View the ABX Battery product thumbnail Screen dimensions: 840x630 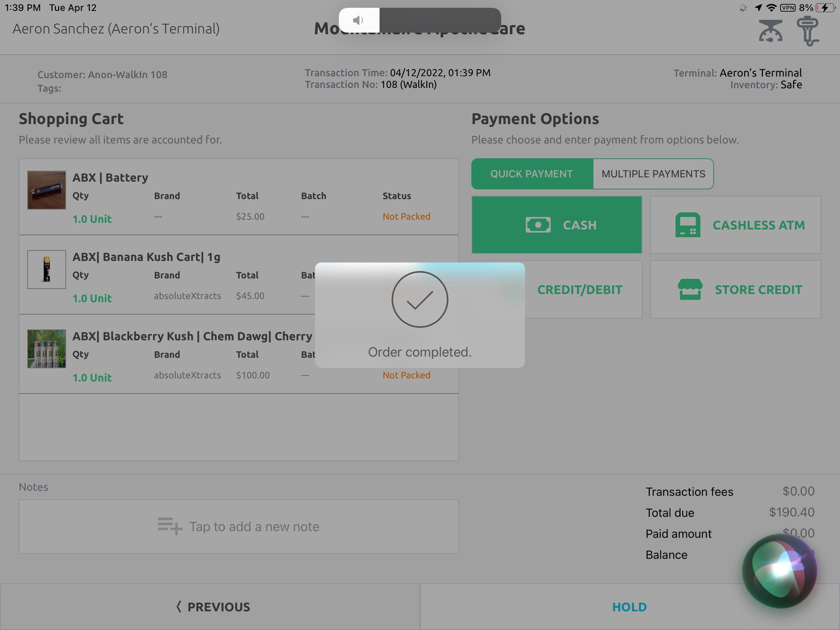click(46, 190)
